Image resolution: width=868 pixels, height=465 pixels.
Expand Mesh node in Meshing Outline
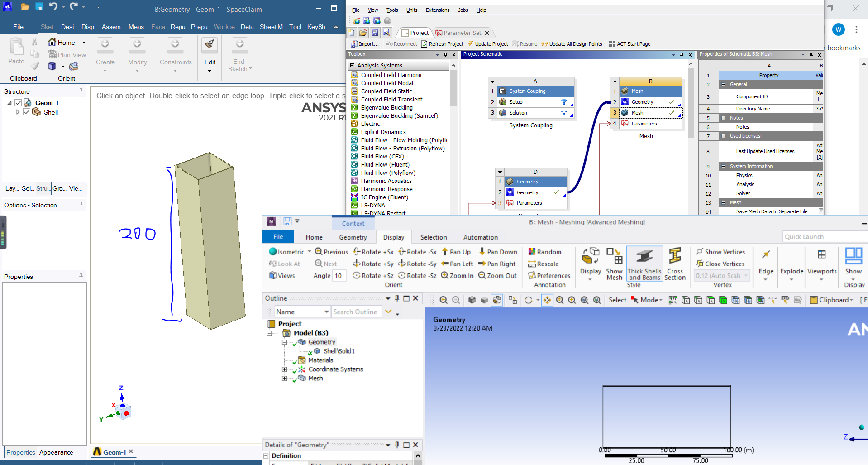click(x=284, y=378)
